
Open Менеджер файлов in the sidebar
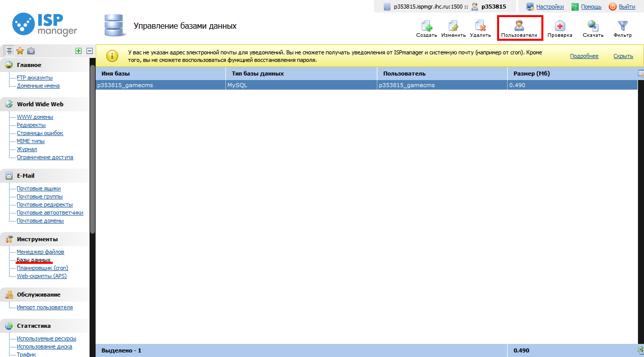[x=40, y=252]
